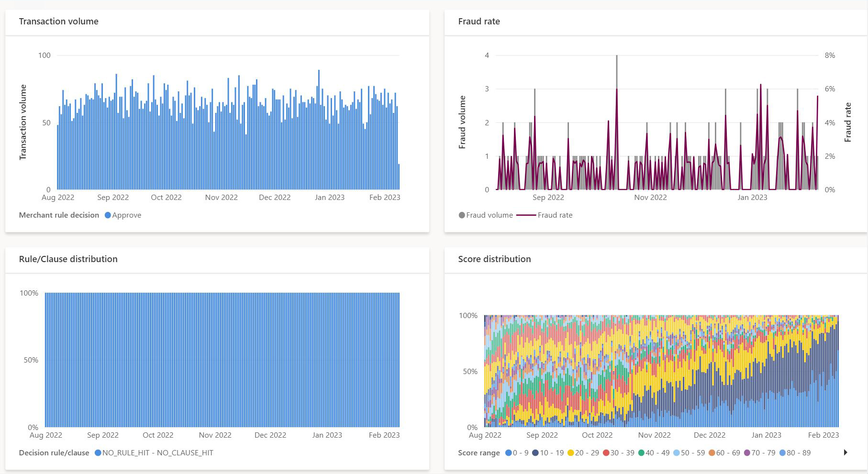This screenshot has height=474, width=868.
Task: Select score range 10 - 19 legend dot
Action: tap(535, 453)
